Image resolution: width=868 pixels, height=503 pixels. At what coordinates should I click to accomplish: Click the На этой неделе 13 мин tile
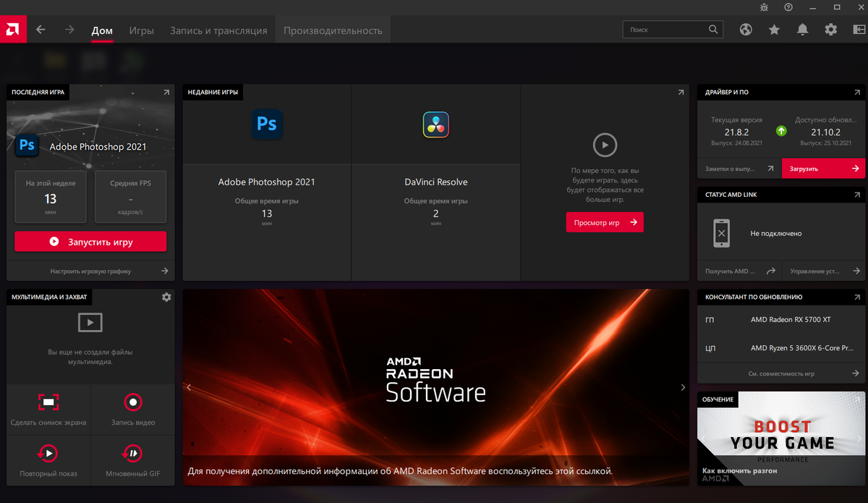(51, 196)
